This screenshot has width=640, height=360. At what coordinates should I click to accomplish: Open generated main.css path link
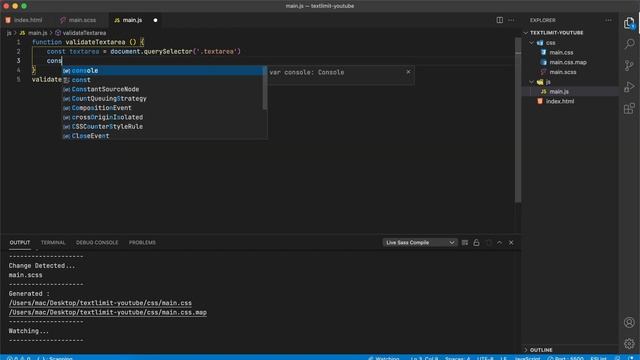click(100, 303)
